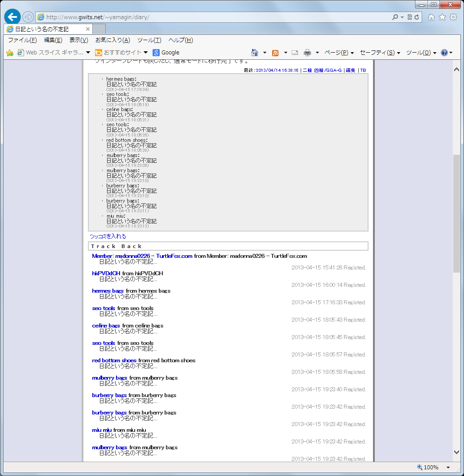
Task: Open the zoom level 100% dropdown arrow
Action: 448,468
